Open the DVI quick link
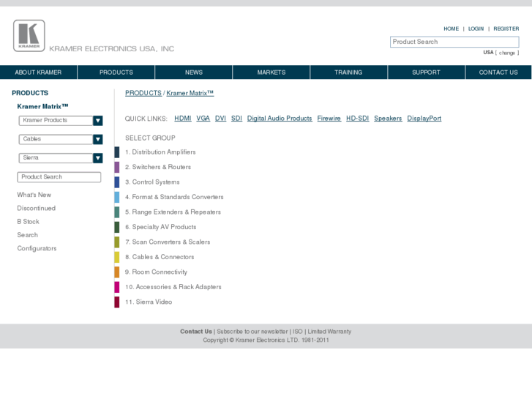This screenshot has height=399, width=532. click(x=220, y=118)
